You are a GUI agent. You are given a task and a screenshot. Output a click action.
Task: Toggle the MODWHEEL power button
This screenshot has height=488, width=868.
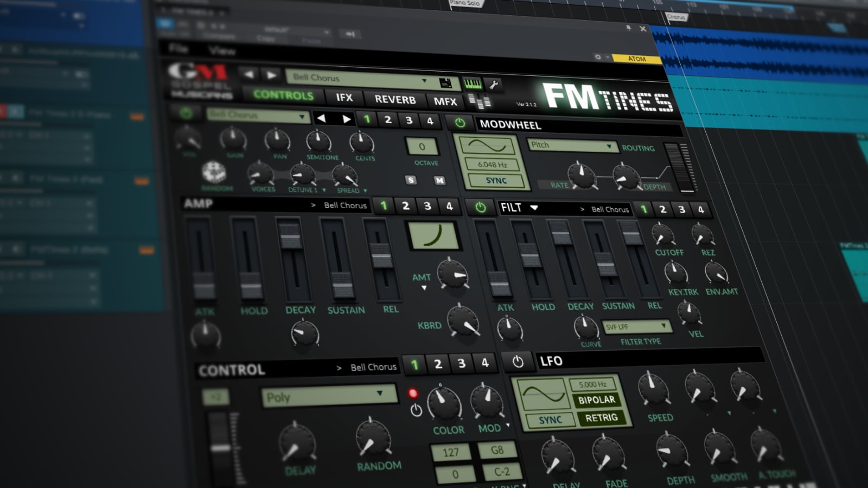(x=460, y=123)
